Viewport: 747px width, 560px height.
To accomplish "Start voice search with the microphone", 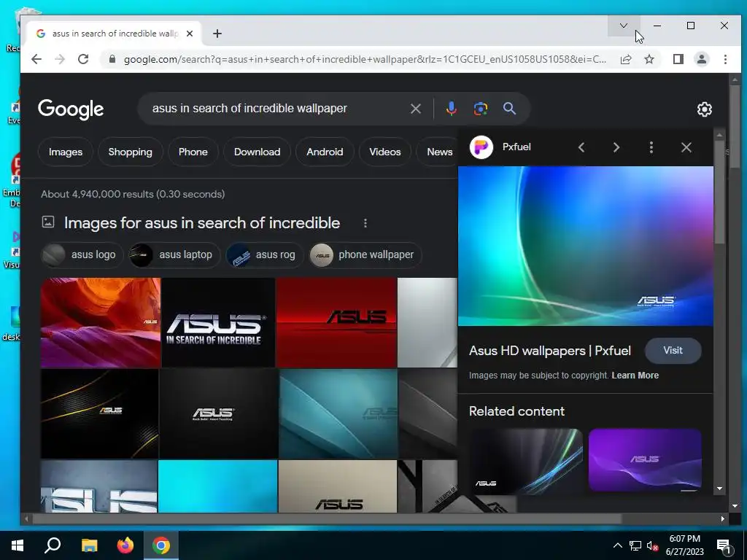I will [x=451, y=109].
